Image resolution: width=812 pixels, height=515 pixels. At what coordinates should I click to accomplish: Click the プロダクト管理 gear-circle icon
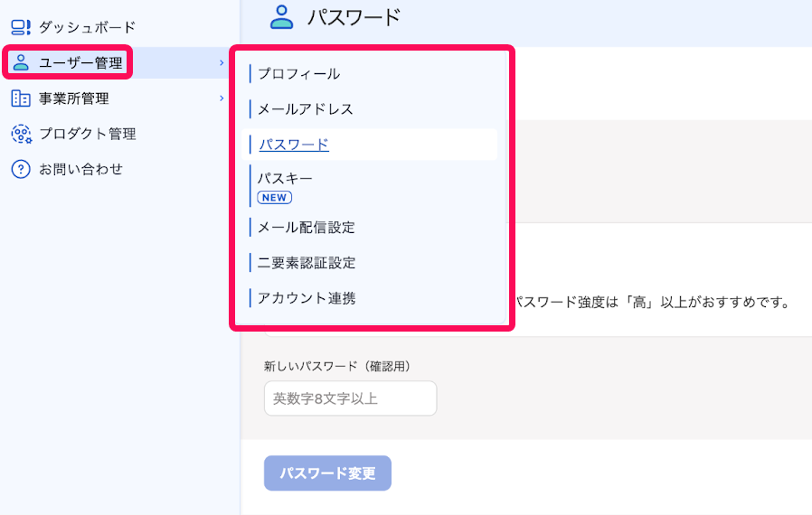coord(21,134)
